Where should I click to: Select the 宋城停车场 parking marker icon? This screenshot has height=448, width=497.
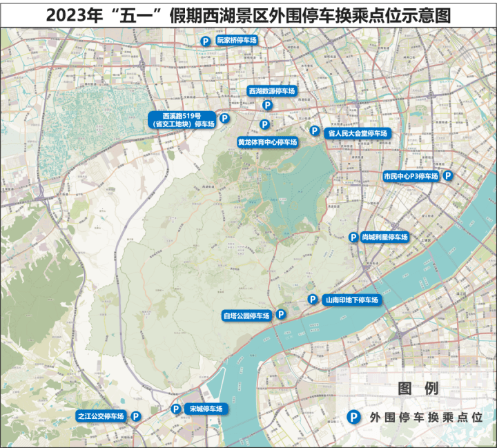click(x=175, y=409)
